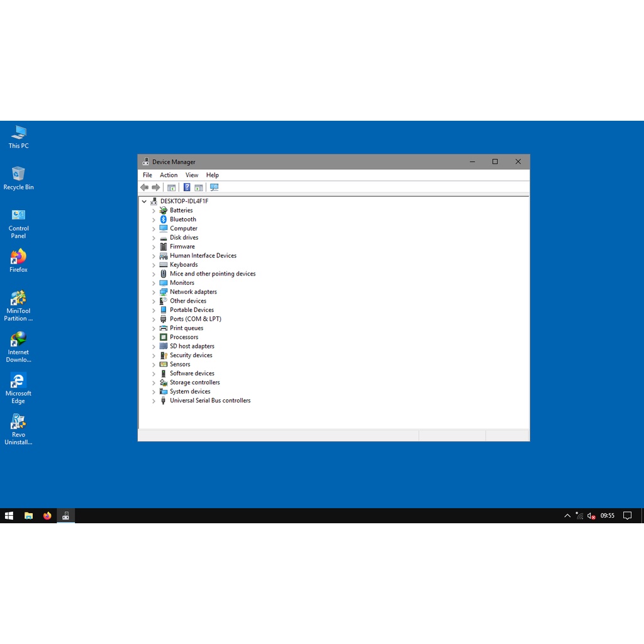Open Firefox from the taskbar
The image size is (644, 644).
(x=47, y=516)
